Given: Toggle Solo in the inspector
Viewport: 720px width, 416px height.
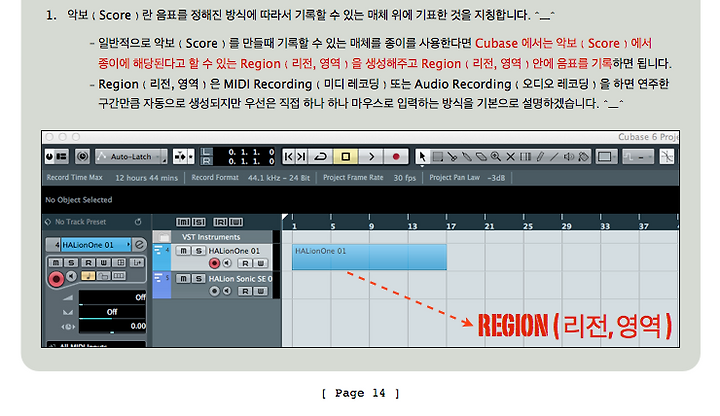Looking at the screenshot, I should click(71, 263).
